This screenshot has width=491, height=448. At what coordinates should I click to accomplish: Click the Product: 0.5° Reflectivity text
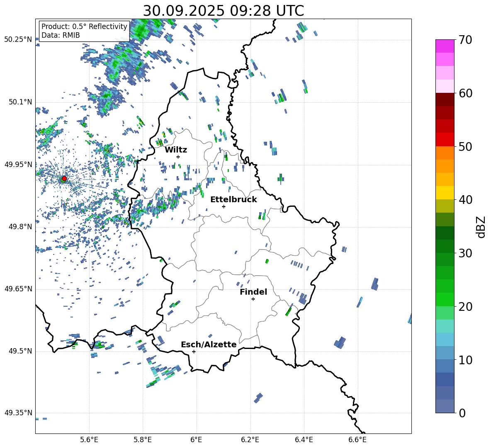click(x=84, y=27)
